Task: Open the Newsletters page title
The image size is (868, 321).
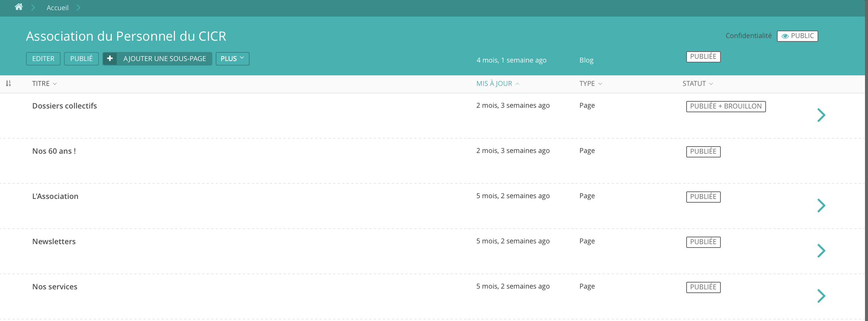Action: tap(54, 242)
